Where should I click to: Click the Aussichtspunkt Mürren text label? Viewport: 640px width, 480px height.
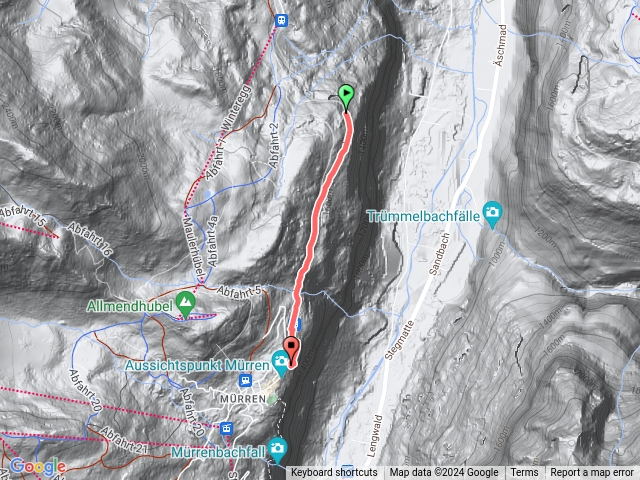(197, 365)
